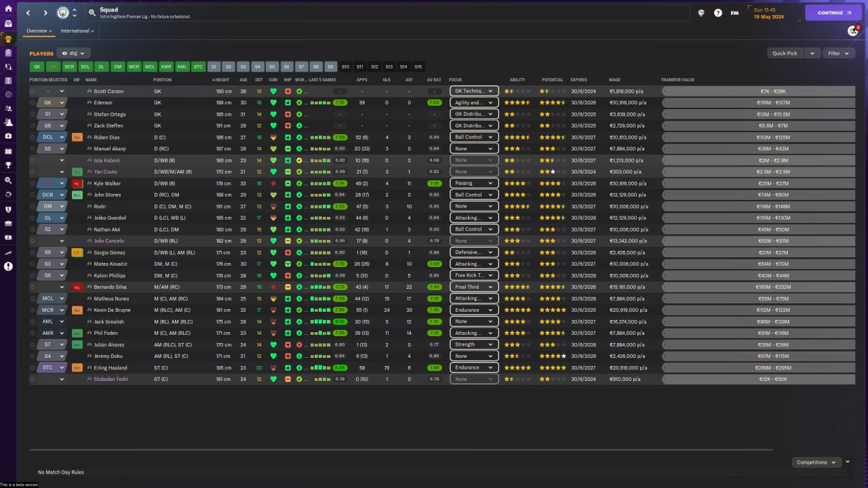This screenshot has width=868, height=488.
Task: Tick the selection circle for Scott Carson
Action: tap(32, 91)
